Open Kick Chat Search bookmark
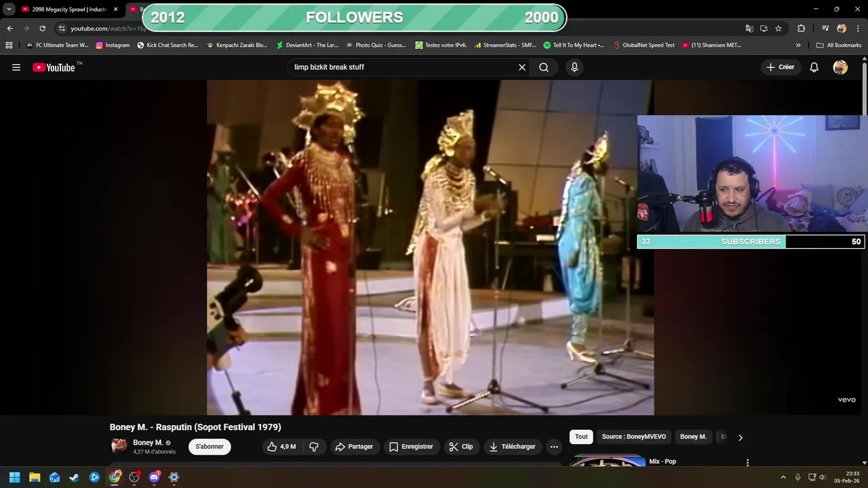Screen dimensions: 868x488 [x=167, y=45]
